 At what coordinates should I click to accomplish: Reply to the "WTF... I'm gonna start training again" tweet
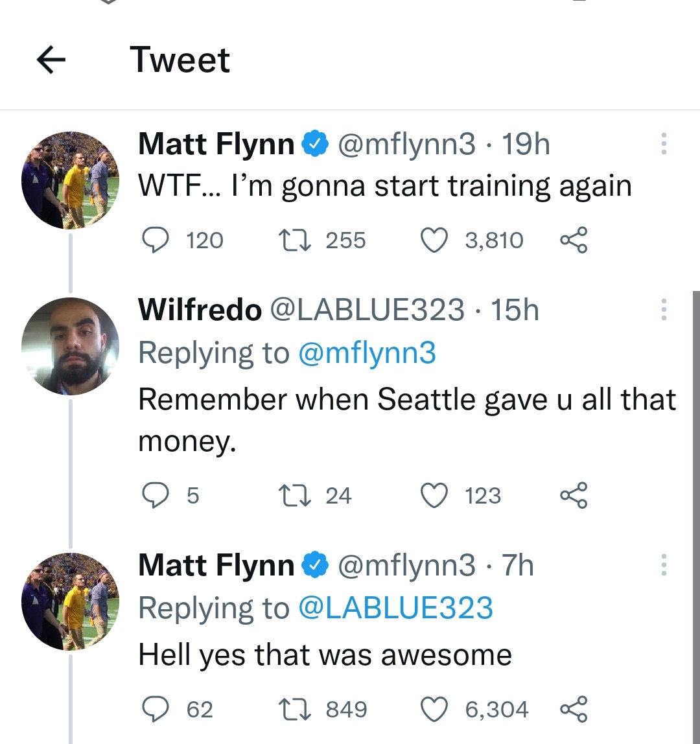point(156,240)
